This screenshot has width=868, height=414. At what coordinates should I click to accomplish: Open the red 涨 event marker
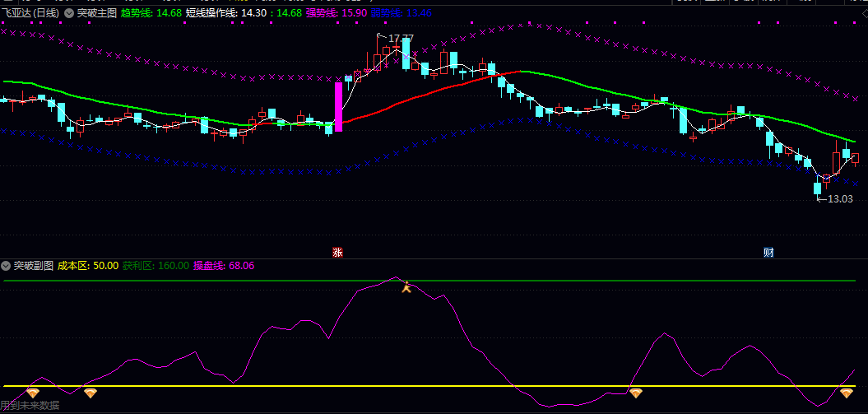coord(337,253)
